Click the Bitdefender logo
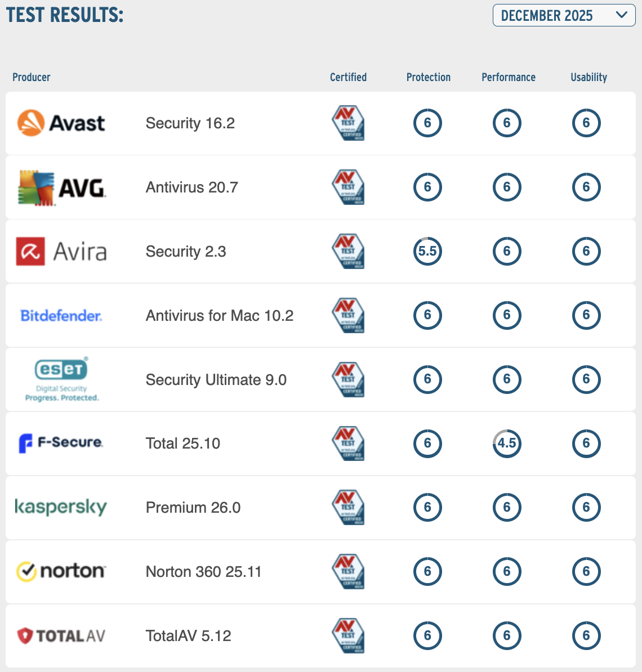This screenshot has width=642, height=672. [x=61, y=315]
